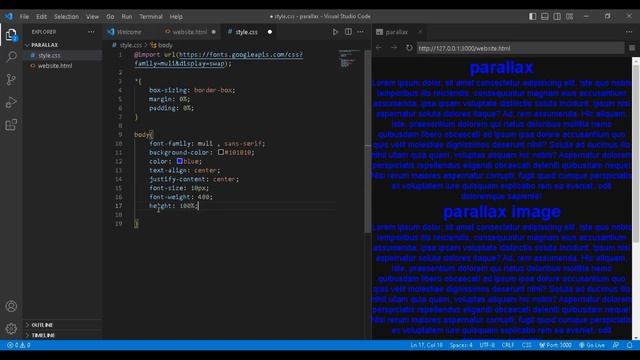Click the Split Editor icon

click(x=348, y=32)
